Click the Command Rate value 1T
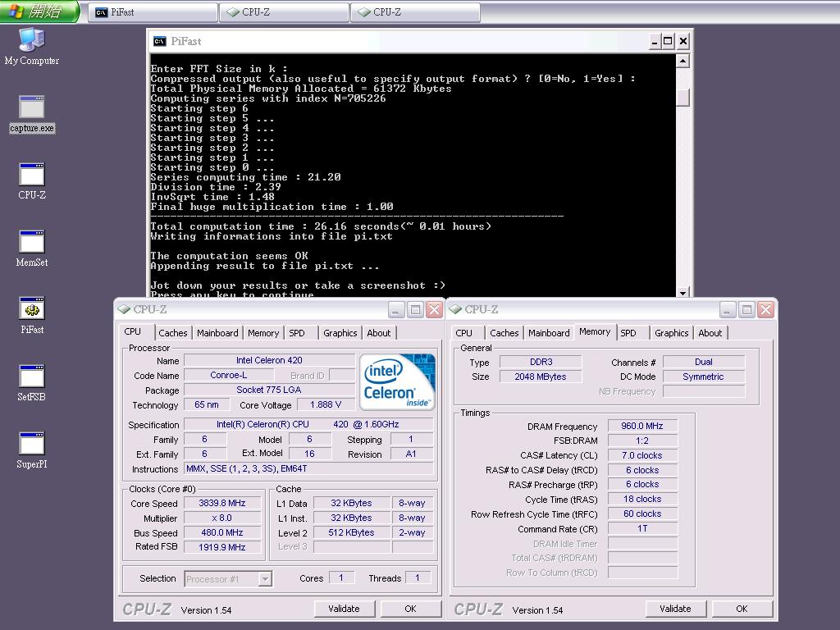 pyautogui.click(x=642, y=528)
